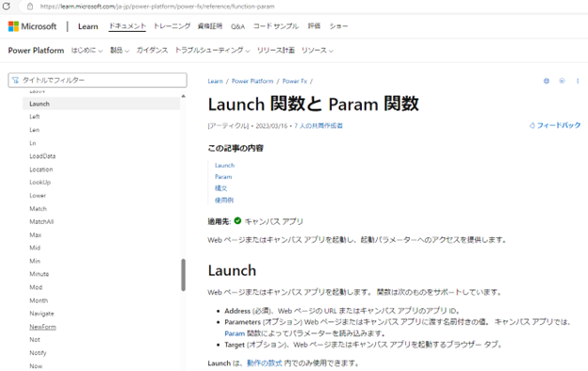The height and width of the screenshot is (371, 588).
Task: Select Mod in the sidebar list
Action: click(x=36, y=287)
